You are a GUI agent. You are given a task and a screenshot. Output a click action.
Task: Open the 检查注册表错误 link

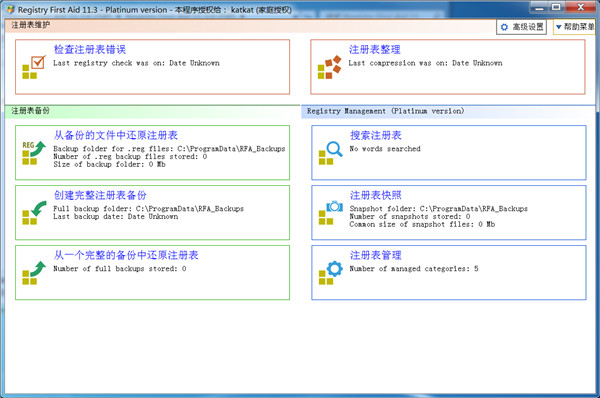point(90,49)
